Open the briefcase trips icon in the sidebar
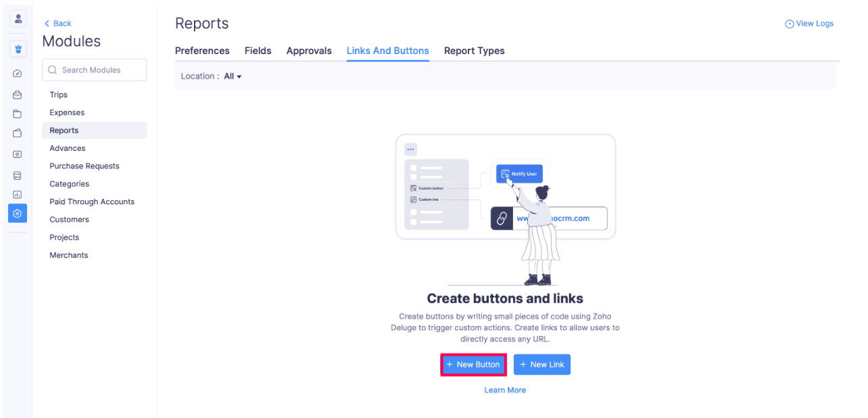The height and width of the screenshot is (418, 868). [18, 95]
